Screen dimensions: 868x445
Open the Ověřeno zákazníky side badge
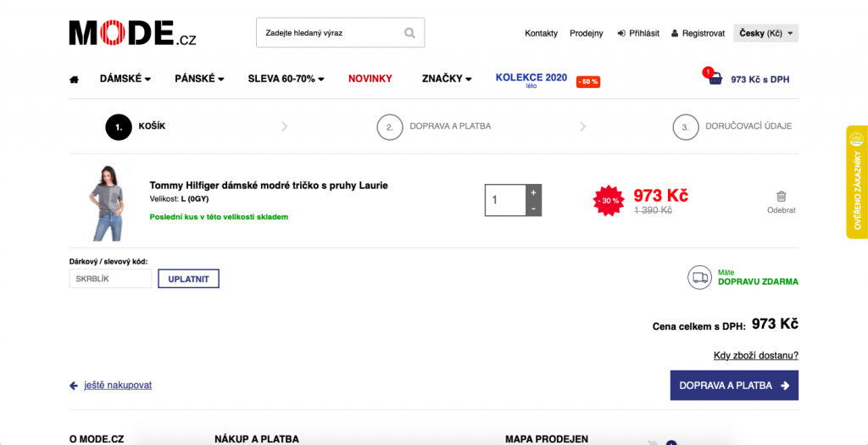point(857,182)
